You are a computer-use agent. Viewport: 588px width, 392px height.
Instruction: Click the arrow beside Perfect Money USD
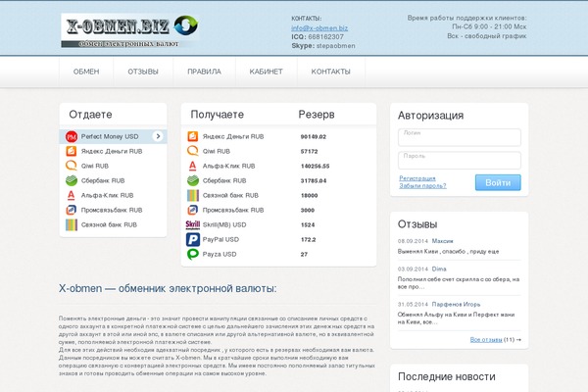click(x=158, y=136)
